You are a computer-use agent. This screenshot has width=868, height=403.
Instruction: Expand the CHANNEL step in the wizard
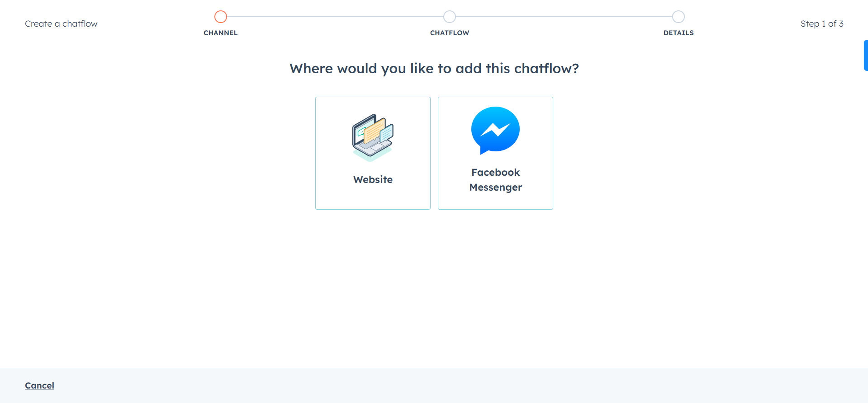click(220, 23)
